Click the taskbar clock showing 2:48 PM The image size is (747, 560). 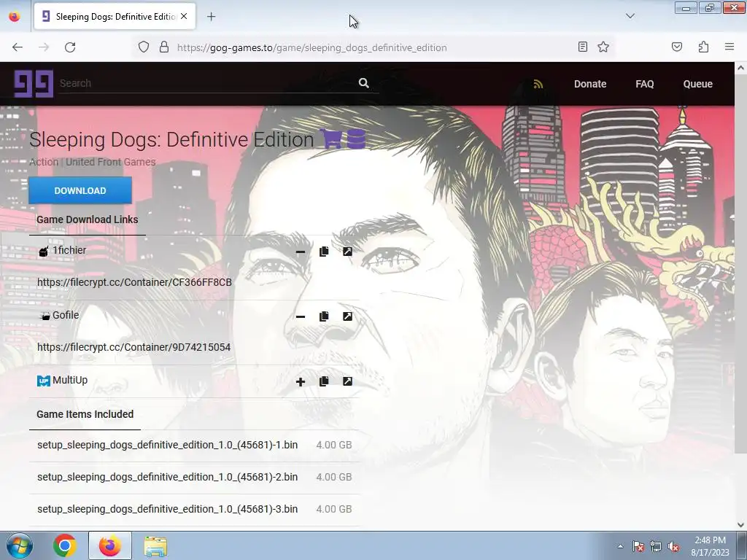point(710,546)
